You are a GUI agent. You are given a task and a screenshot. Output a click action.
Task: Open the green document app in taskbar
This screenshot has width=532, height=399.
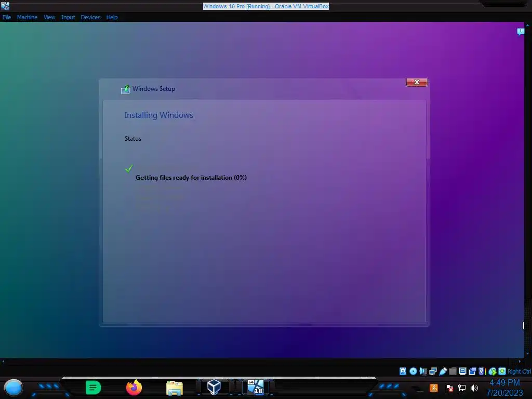point(94,388)
